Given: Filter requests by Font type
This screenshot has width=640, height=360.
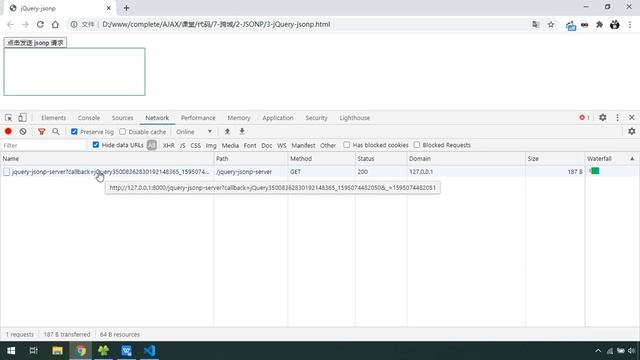Looking at the screenshot, I should point(250,145).
